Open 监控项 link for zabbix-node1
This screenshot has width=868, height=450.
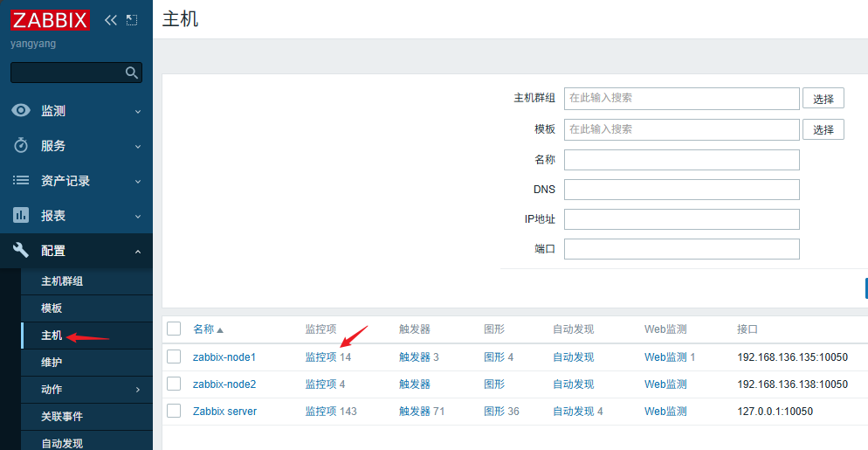click(320, 357)
